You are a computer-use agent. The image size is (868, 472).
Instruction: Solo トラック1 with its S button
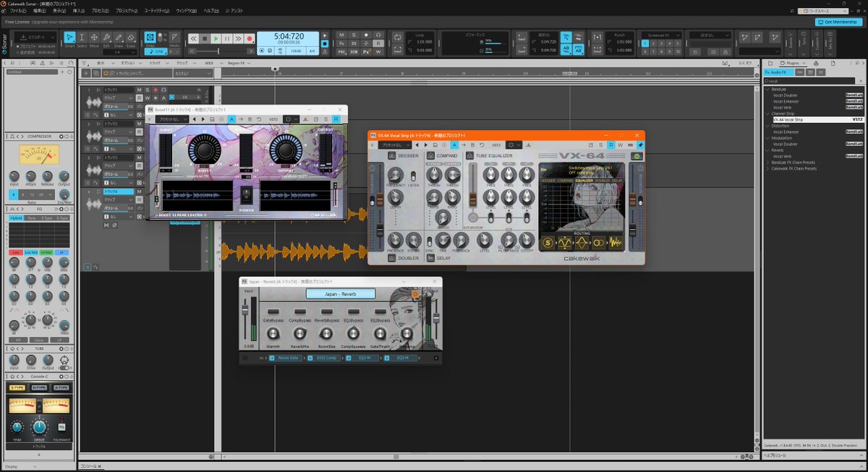pos(148,90)
